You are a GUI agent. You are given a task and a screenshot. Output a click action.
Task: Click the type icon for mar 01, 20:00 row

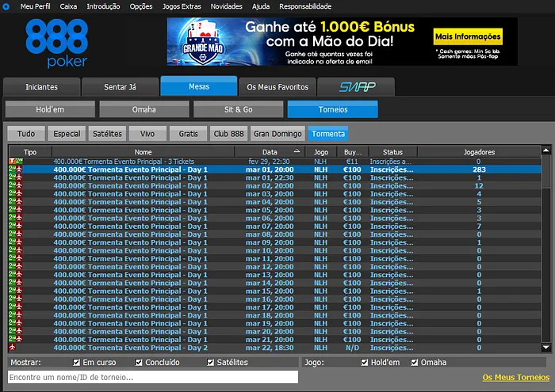[16, 169]
